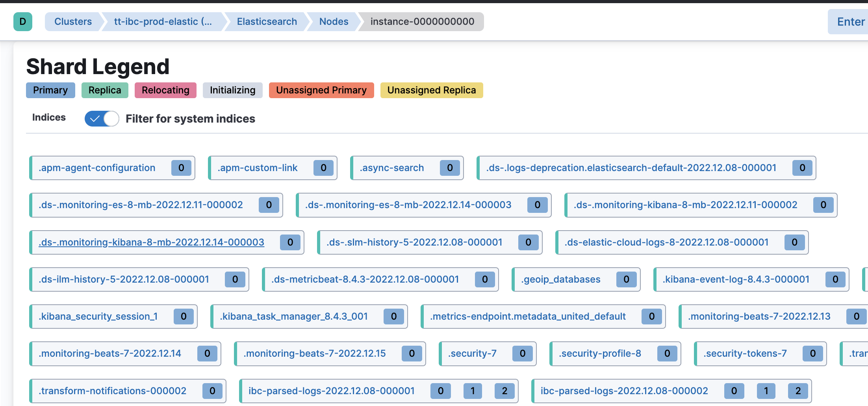Open the underlined .ds-.monitoring-kibana-8-mb-2022.12.14-000003 link

(151, 242)
